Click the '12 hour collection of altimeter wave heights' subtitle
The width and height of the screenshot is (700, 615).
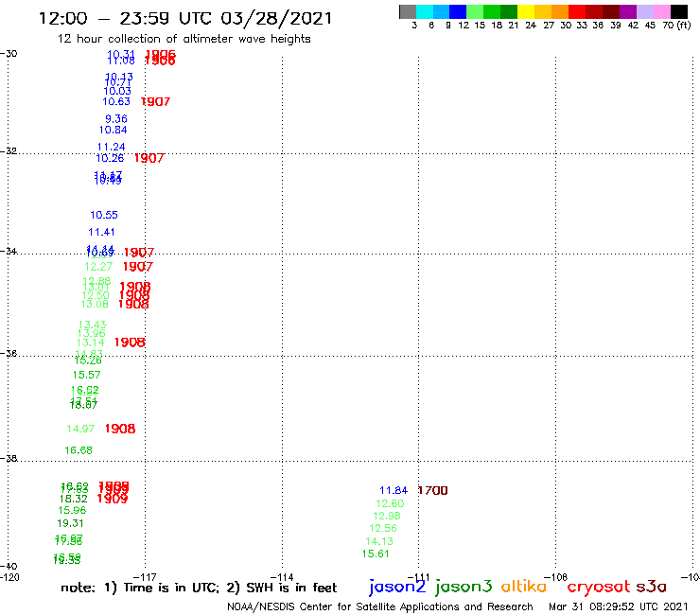click(x=184, y=39)
